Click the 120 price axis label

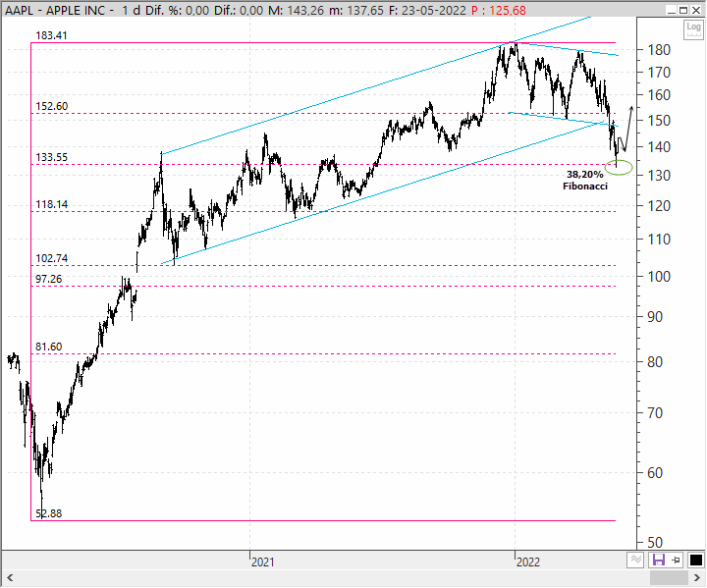[659, 206]
